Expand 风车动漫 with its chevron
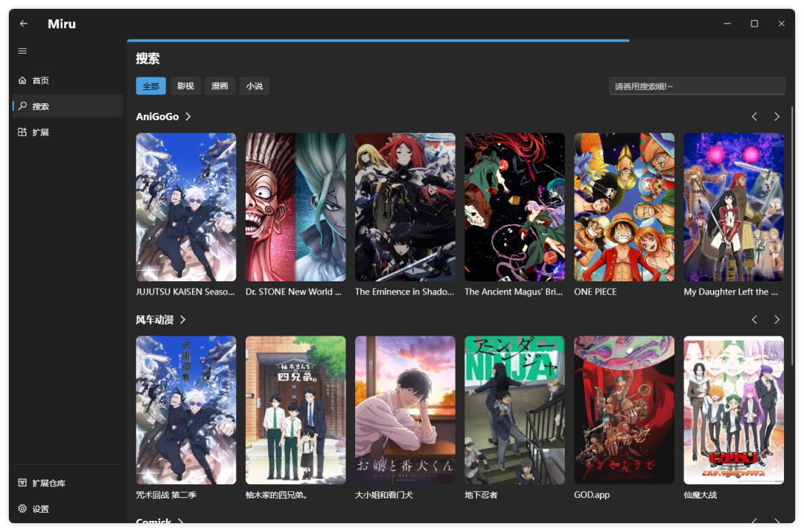Viewport: 804px width, 532px height. (x=183, y=320)
